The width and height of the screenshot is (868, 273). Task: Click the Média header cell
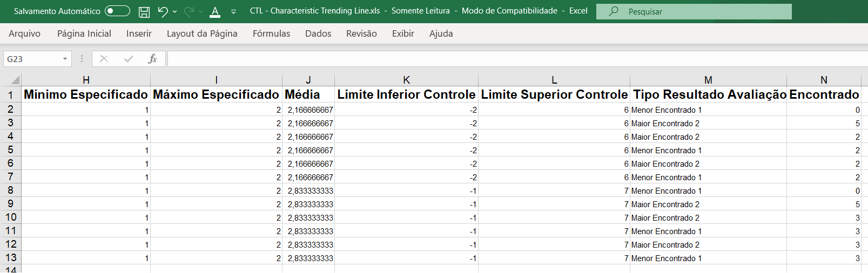(308, 94)
